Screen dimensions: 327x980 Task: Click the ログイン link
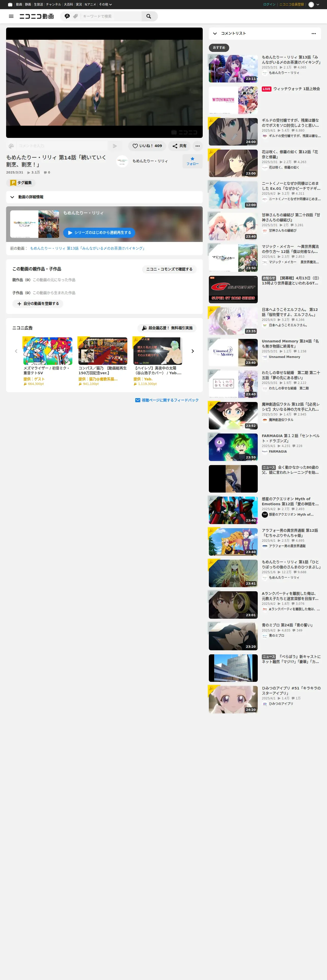click(269, 5)
